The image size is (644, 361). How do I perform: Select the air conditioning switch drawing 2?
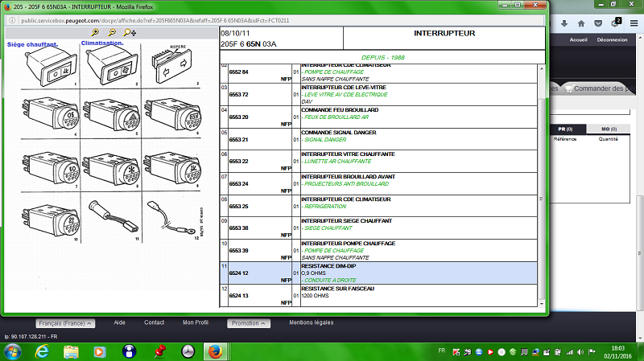(112, 66)
